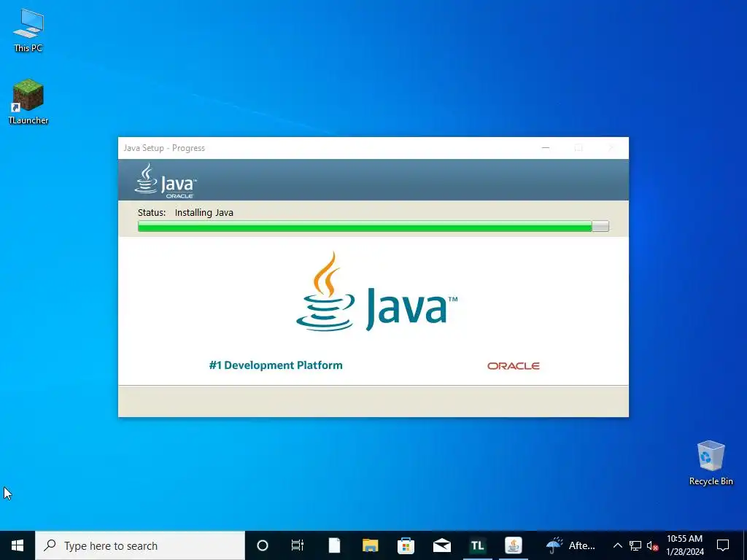The image size is (747, 560).
Task: Open the This PC desktop icon
Action: pyautogui.click(x=28, y=31)
